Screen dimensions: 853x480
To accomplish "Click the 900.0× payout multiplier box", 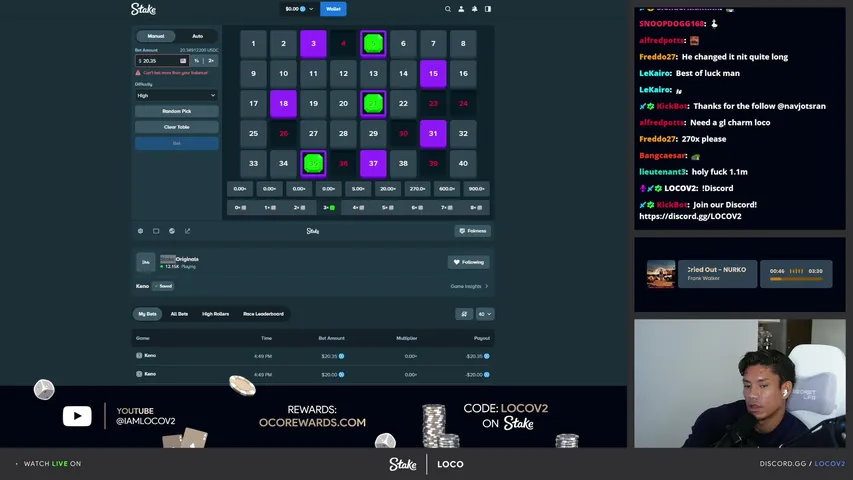I will 477,189.
